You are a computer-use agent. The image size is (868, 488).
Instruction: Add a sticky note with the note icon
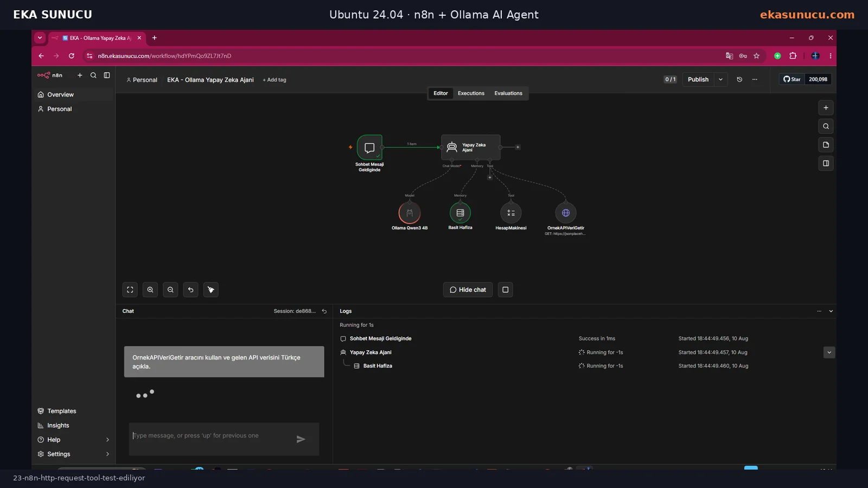pyautogui.click(x=826, y=145)
